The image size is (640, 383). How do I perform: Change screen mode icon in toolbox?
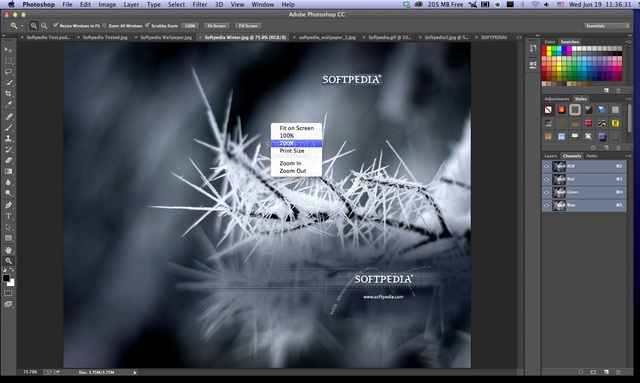click(x=8, y=304)
